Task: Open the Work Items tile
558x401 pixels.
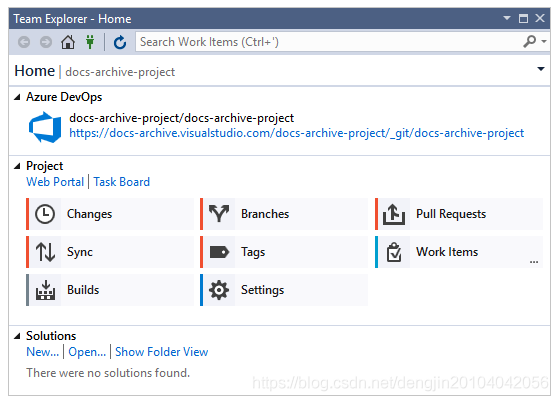Action: [x=459, y=252]
